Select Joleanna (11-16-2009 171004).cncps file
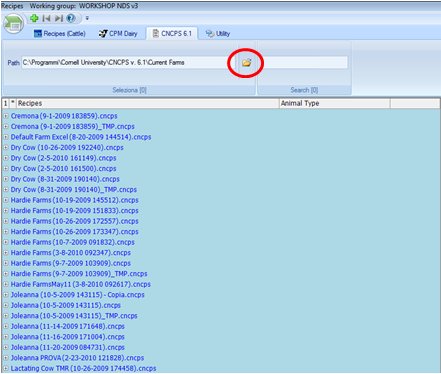 click(68, 337)
